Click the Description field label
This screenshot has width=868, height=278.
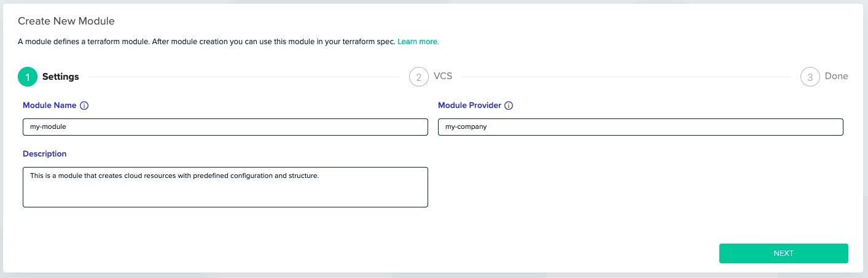(44, 154)
